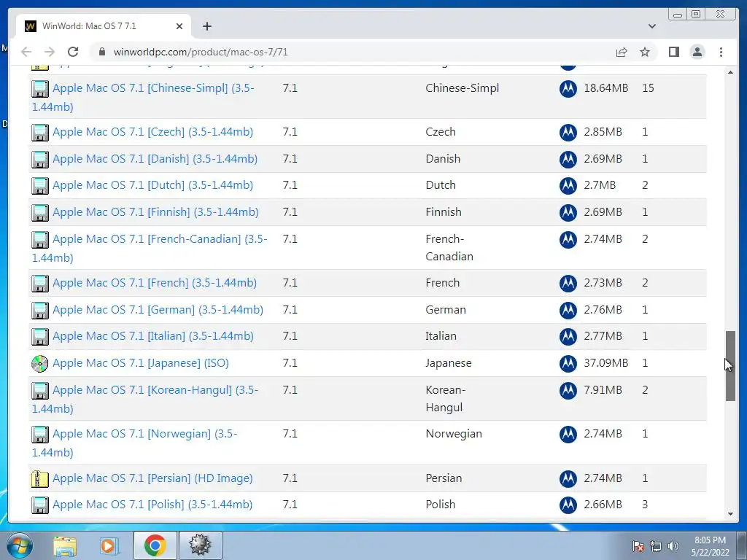Click the French-Canadian language cell
The image size is (747, 560).
[449, 248]
